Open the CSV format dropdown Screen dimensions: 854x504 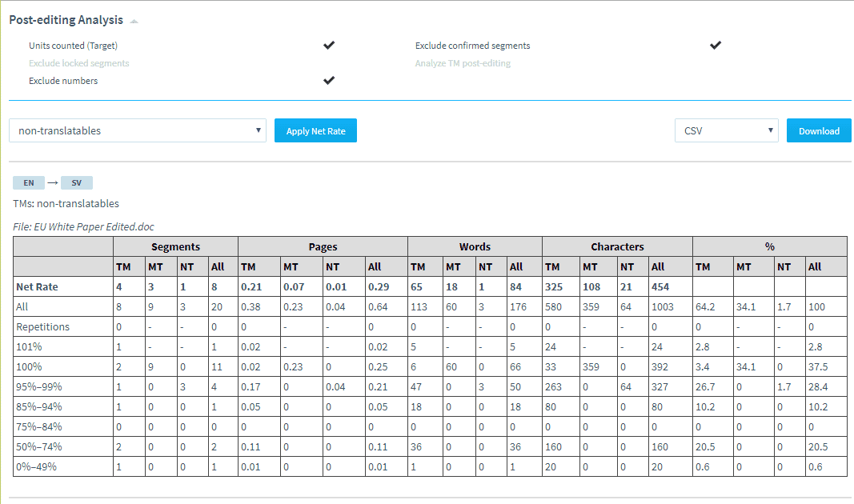tap(727, 130)
